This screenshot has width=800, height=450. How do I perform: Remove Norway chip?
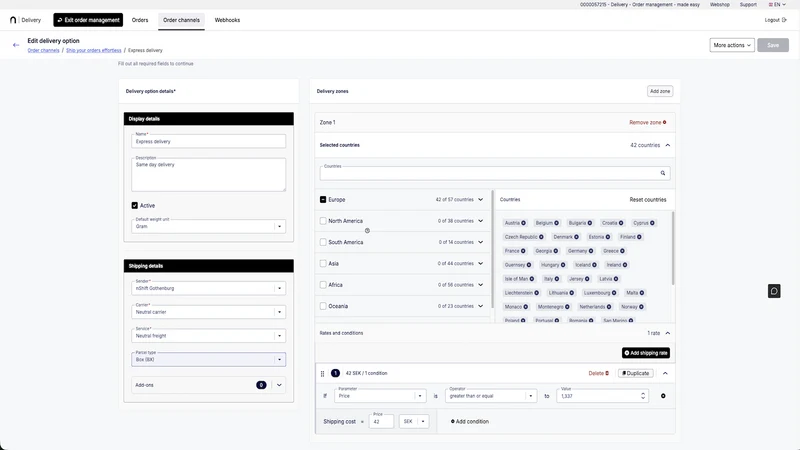click(x=641, y=307)
